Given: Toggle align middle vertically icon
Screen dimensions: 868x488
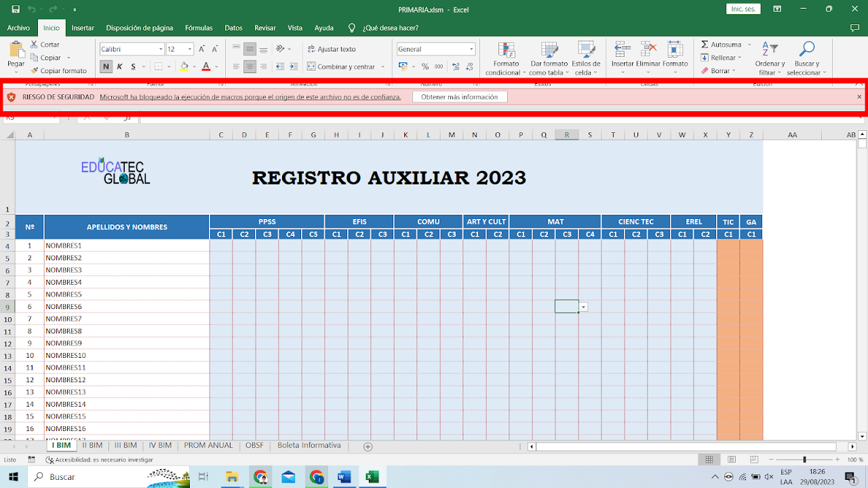Looking at the screenshot, I should 250,49.
